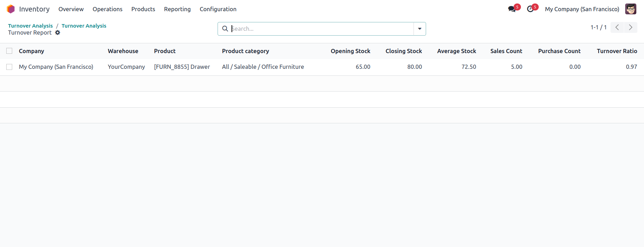The height and width of the screenshot is (247, 644).
Task: Click the Odoo Inventory app logo icon
Action: (11, 9)
